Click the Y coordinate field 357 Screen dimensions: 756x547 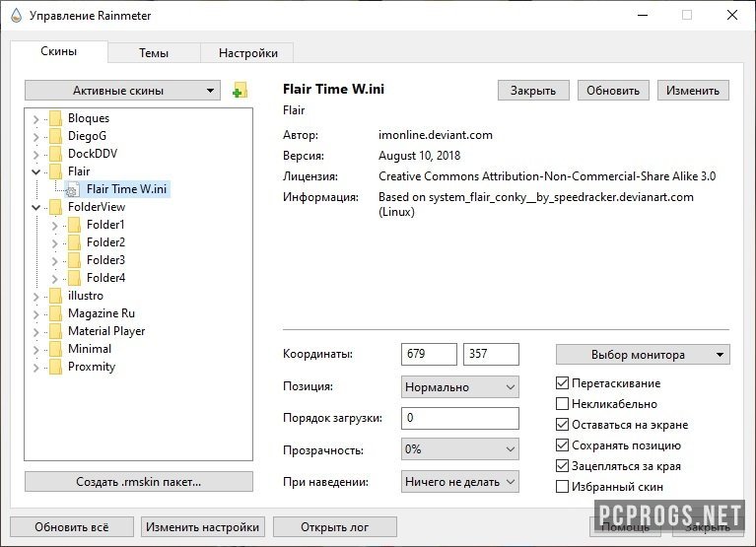click(491, 354)
